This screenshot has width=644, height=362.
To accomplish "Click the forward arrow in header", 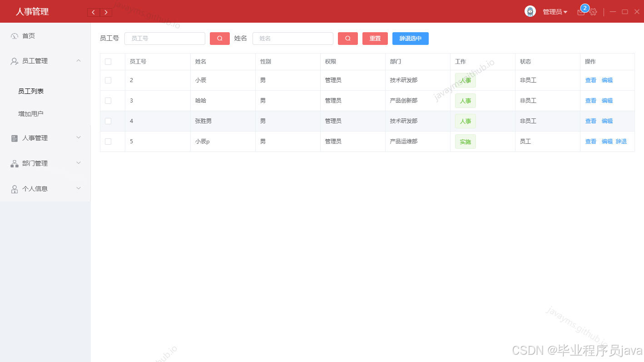I will tap(106, 12).
